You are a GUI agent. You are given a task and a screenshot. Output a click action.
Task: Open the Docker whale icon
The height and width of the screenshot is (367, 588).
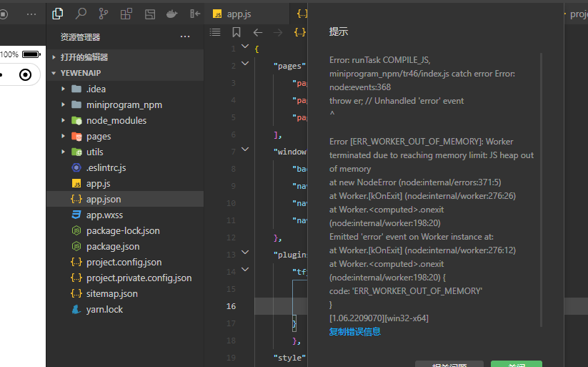[172, 14]
